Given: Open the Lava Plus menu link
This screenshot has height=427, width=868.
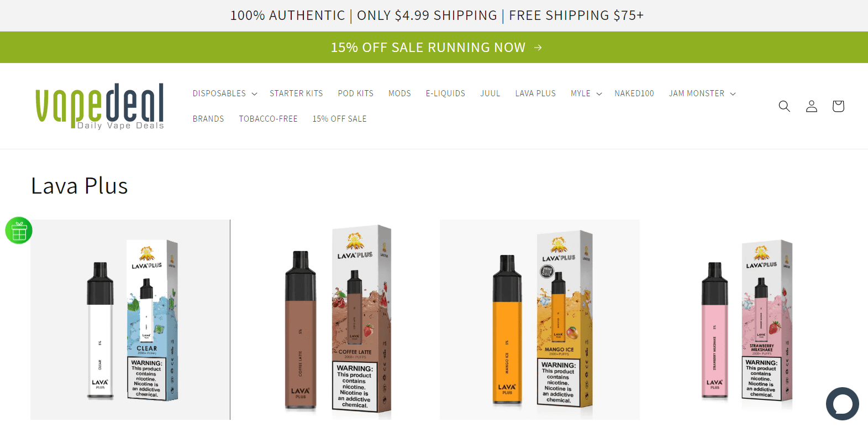Looking at the screenshot, I should pos(535,93).
